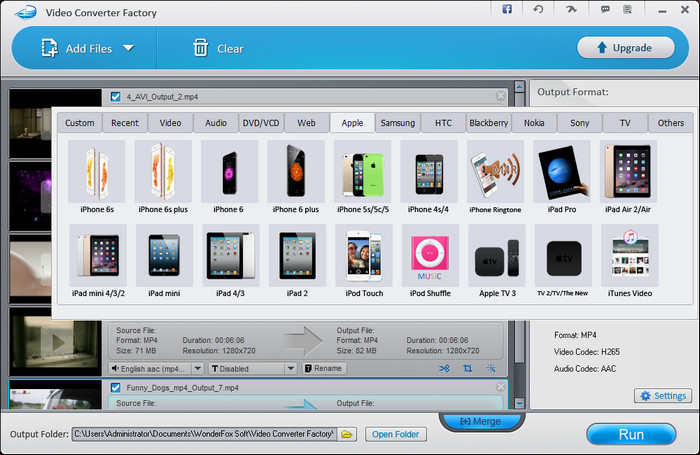Switch to the DVD/VCD tab
Image resolution: width=700 pixels, height=455 pixels.
(x=261, y=123)
